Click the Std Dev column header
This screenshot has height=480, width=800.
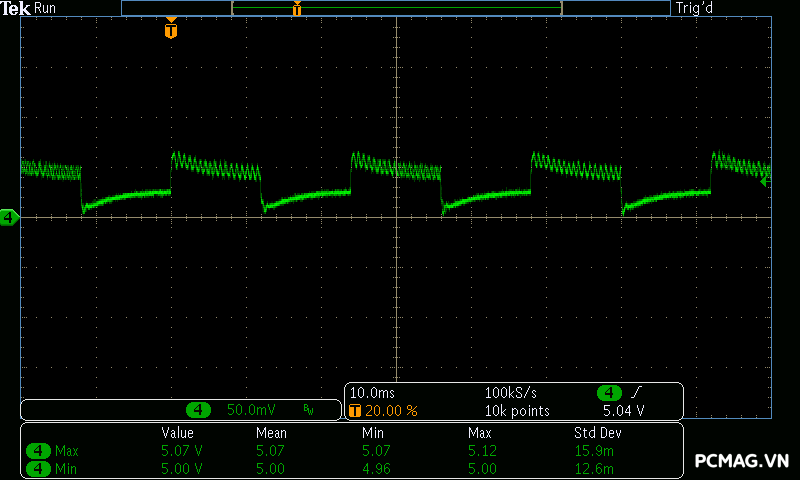pyautogui.click(x=597, y=433)
